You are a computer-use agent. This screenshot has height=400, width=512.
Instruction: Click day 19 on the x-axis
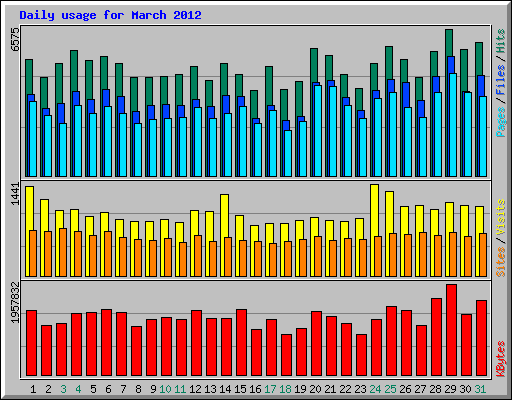click(300, 389)
